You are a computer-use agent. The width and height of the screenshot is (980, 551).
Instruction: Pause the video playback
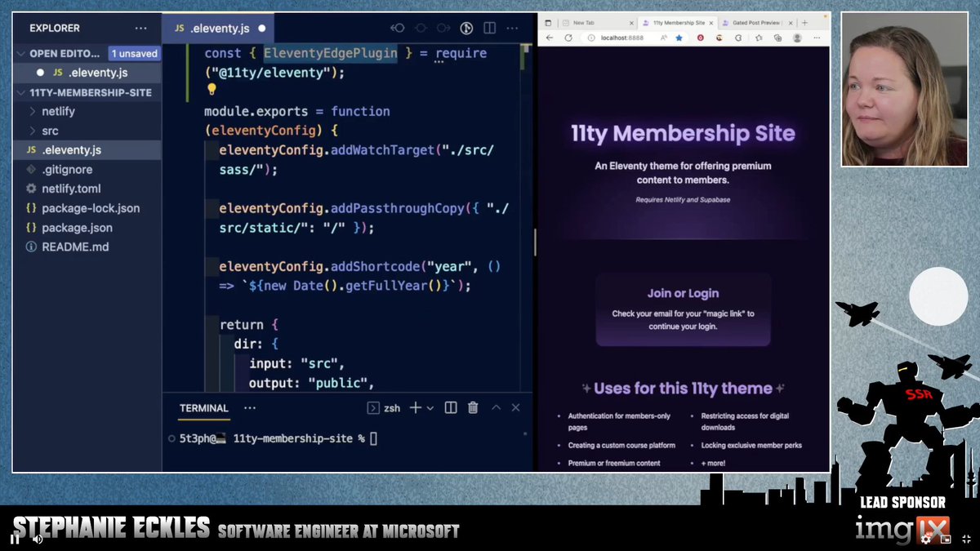pos(15,539)
